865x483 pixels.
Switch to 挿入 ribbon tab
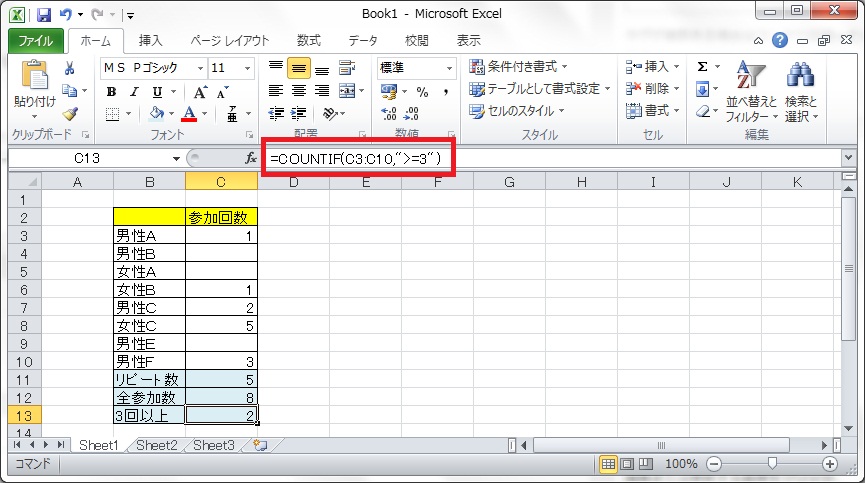click(x=151, y=41)
